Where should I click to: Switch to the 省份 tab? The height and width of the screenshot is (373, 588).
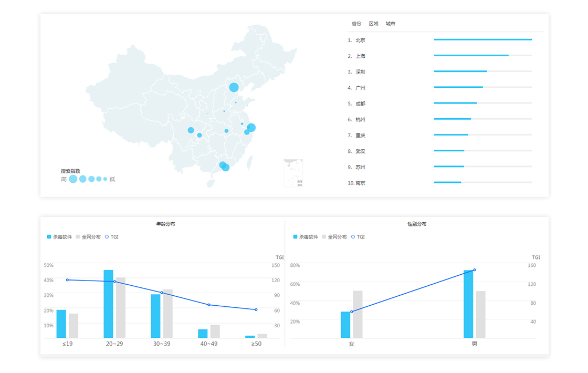tap(356, 24)
